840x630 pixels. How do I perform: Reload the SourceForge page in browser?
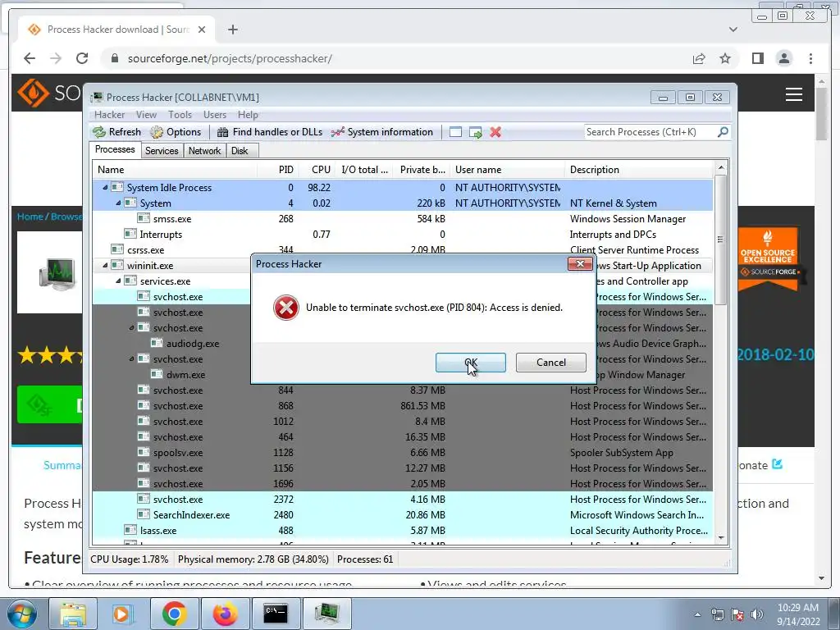(82, 58)
